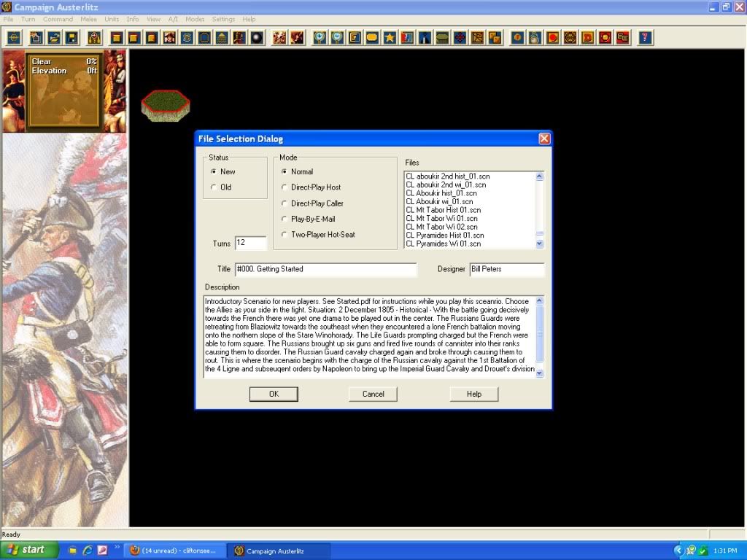The width and height of the screenshot is (747, 560).
Task: Click the gold star toolbar icon
Action: pos(390,38)
